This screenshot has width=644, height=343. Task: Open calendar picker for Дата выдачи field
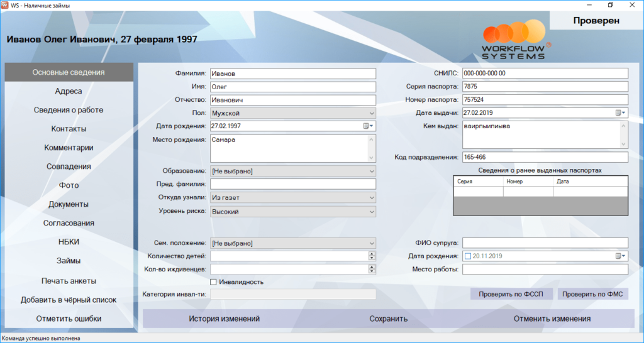point(621,113)
